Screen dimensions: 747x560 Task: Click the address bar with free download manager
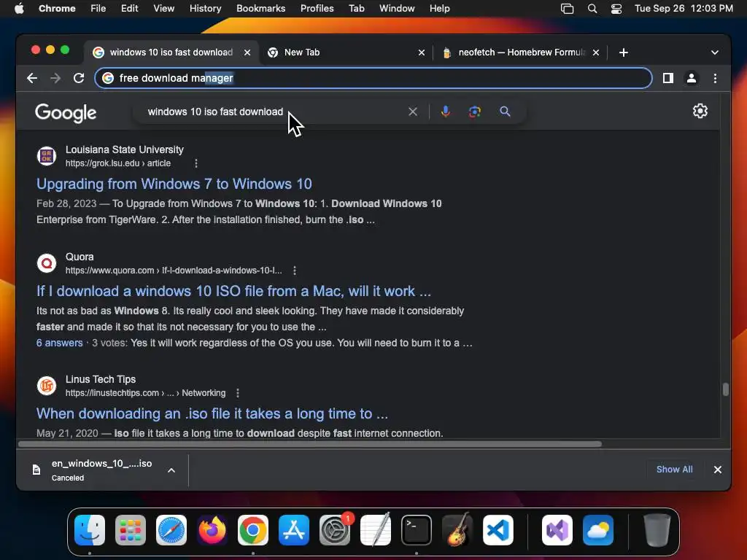[x=373, y=78]
